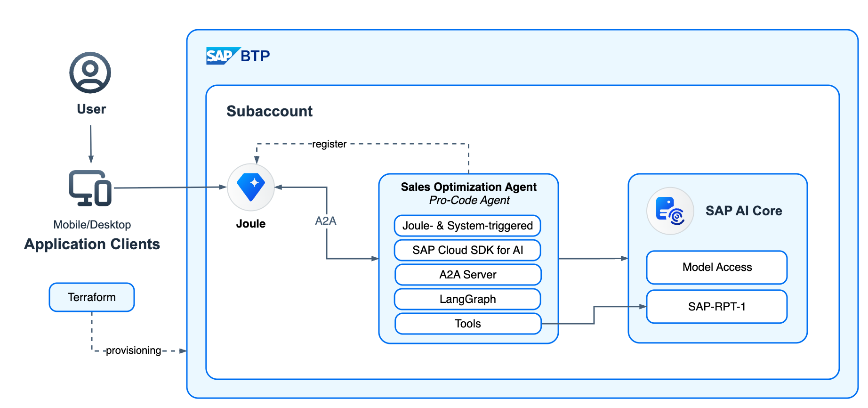868x408 pixels.
Task: Click the User text label
Action: point(91,109)
